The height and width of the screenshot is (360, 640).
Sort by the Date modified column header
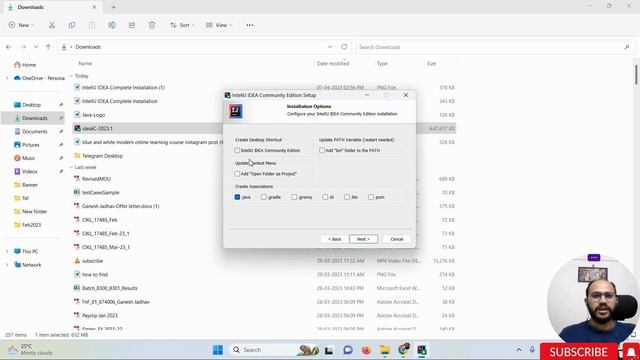tap(333, 64)
